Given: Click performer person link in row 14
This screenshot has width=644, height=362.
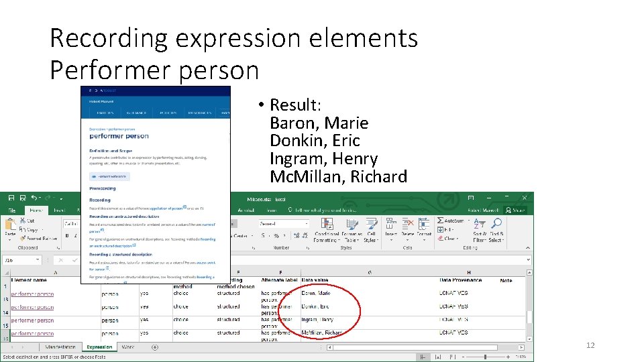Looking at the screenshot, I should (32, 307).
